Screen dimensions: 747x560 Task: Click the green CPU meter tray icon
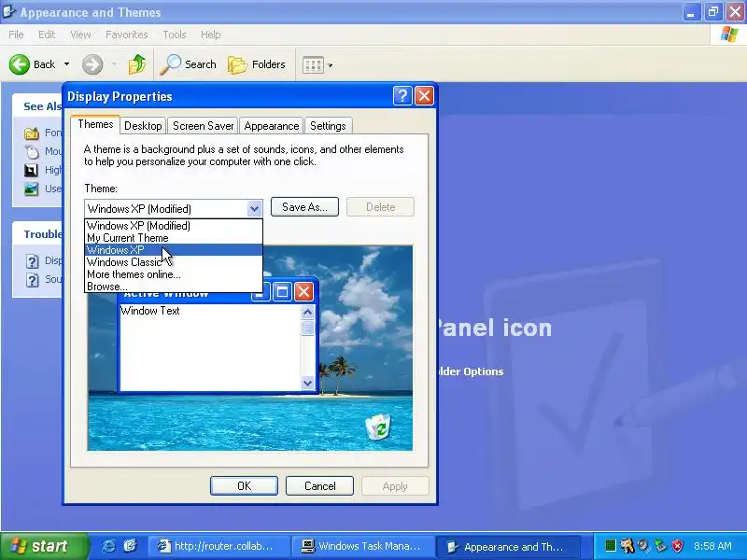(611, 546)
